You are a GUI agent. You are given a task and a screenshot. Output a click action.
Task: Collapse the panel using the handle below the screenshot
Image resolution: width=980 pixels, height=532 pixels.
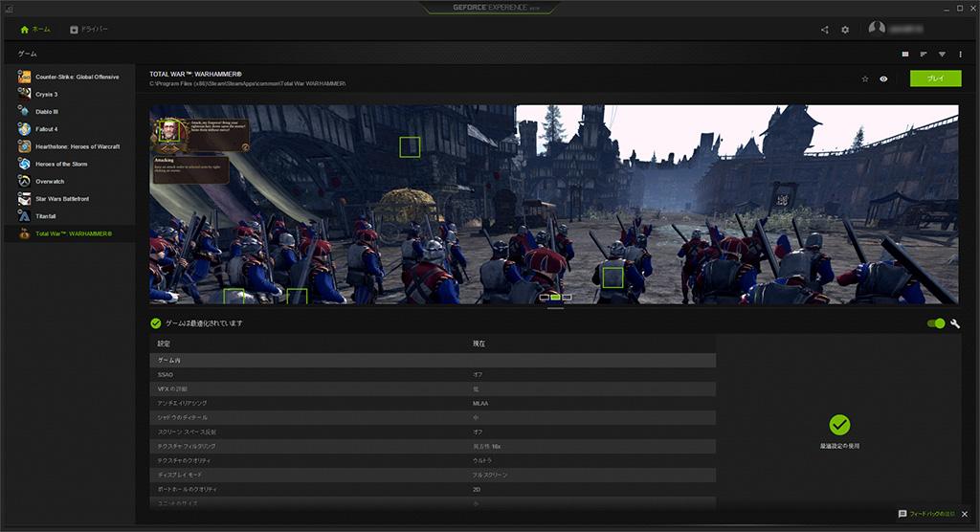tap(556, 308)
